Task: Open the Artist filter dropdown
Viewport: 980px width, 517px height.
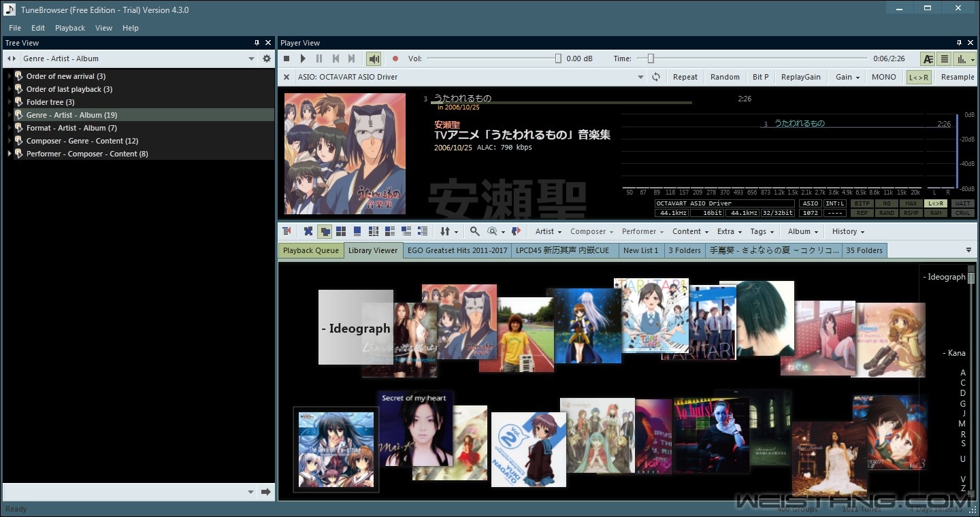Action: 549,231
